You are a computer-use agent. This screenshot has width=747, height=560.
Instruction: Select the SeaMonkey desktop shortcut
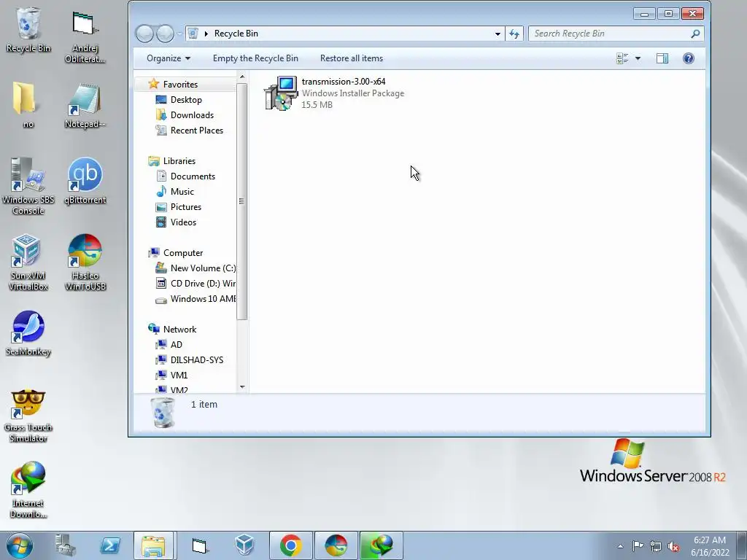28,333
